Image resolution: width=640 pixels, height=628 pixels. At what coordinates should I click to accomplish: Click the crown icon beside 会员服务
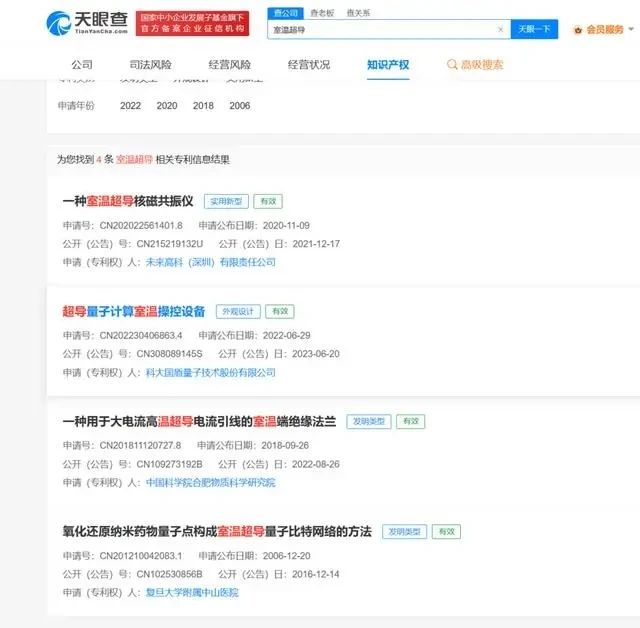tap(578, 30)
